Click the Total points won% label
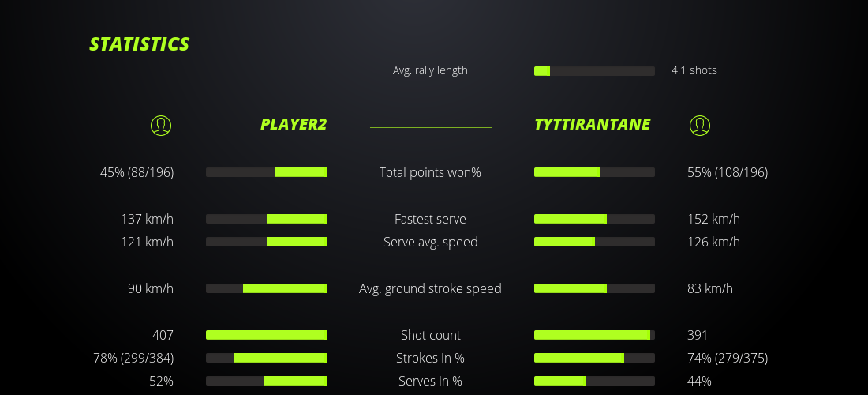 (x=430, y=172)
